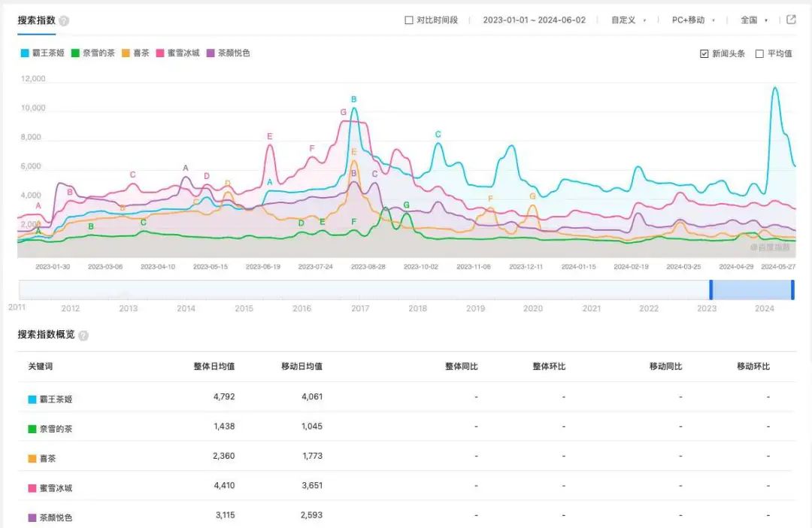Click x-axis date label 2023-08-28
The height and width of the screenshot is (528, 812).
368,266
